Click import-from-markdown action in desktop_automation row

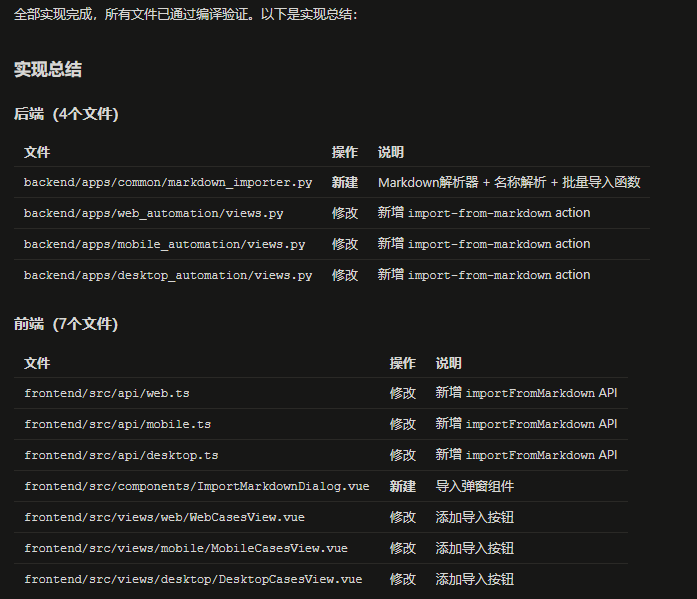[x=499, y=276]
